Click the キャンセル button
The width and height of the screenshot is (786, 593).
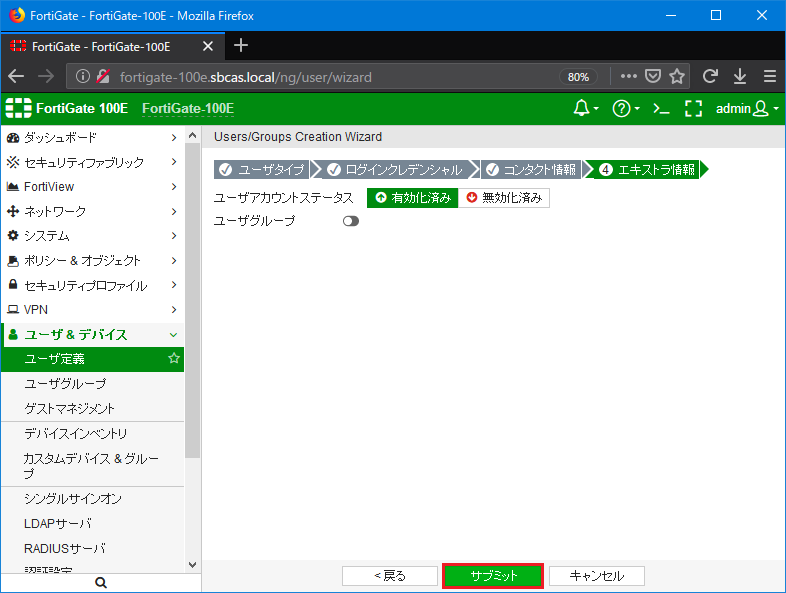click(x=597, y=575)
